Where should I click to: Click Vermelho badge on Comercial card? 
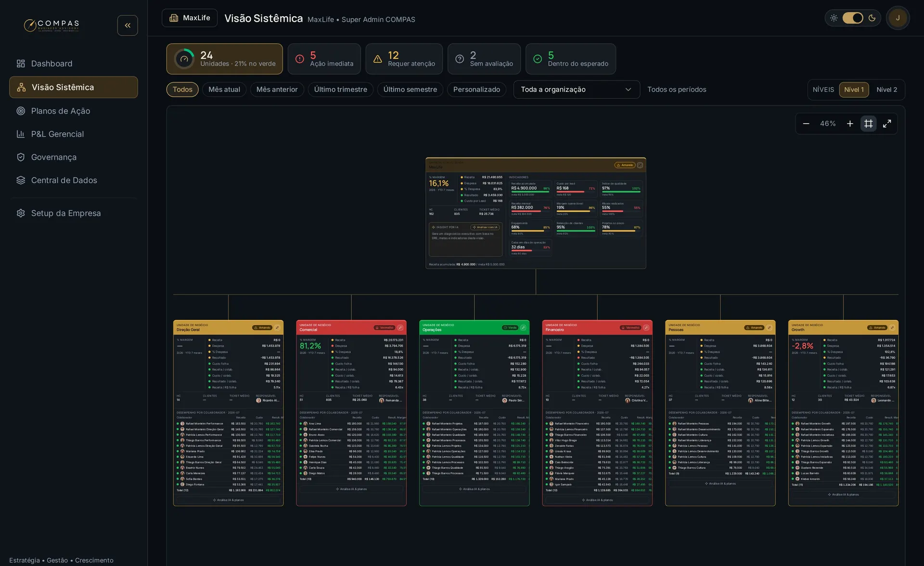(x=385, y=328)
